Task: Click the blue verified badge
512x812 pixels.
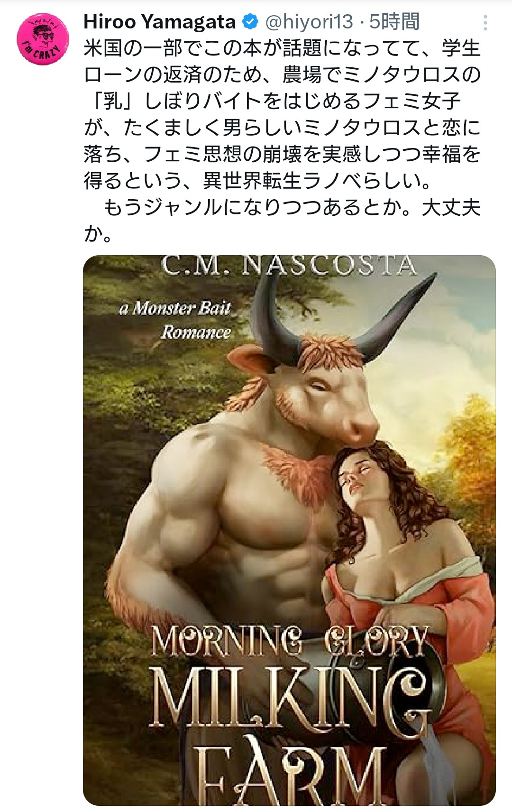Action: point(250,21)
